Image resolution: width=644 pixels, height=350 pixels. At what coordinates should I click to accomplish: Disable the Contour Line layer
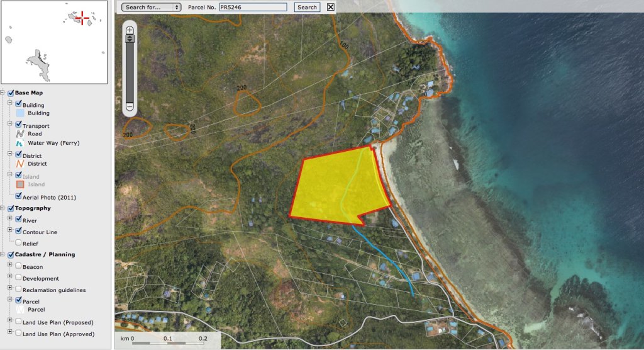[18, 232]
